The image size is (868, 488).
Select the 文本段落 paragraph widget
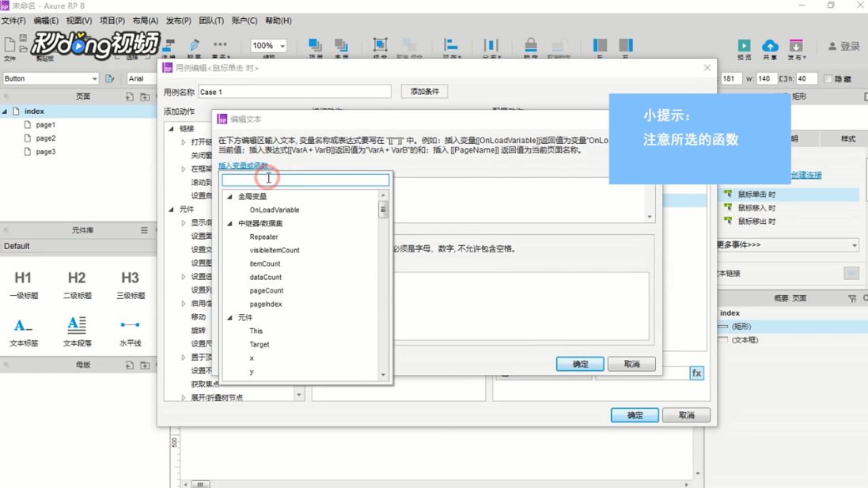[77, 331]
